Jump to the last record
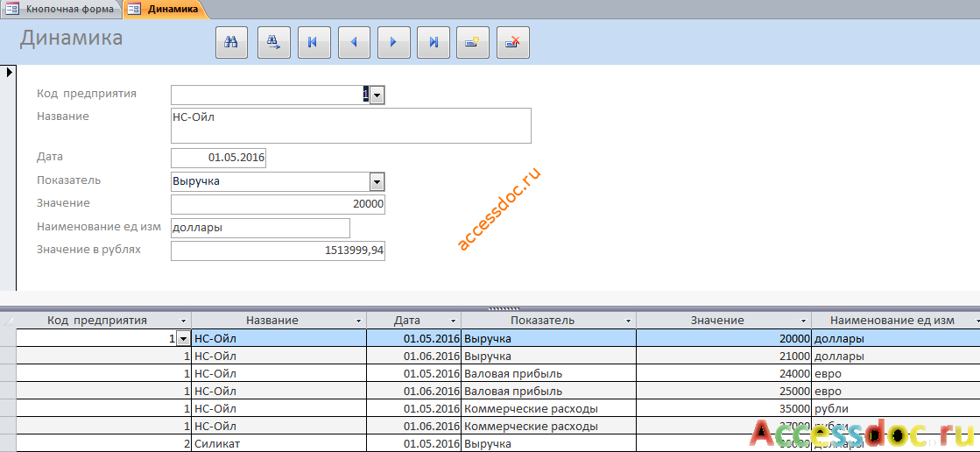The image size is (980, 452). (x=434, y=43)
